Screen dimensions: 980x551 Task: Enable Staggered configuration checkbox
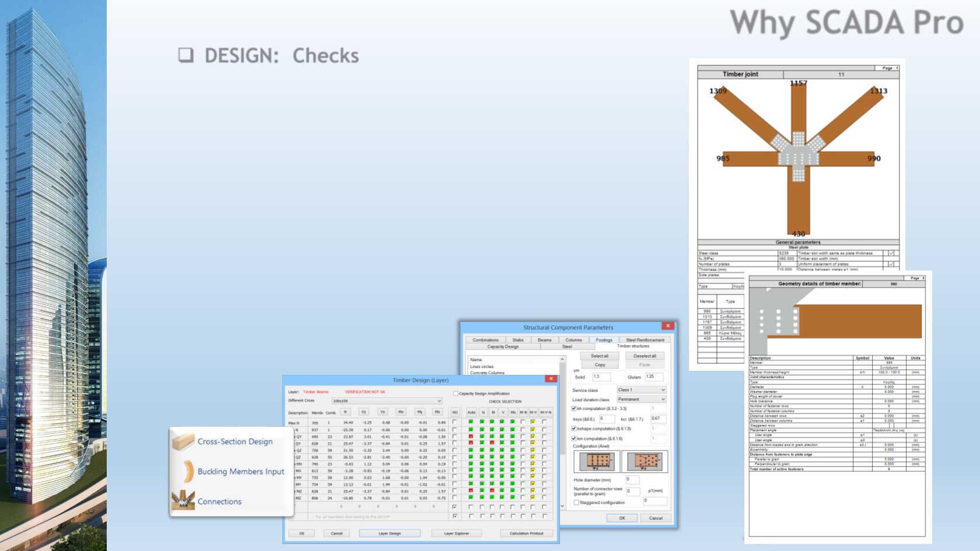576,503
